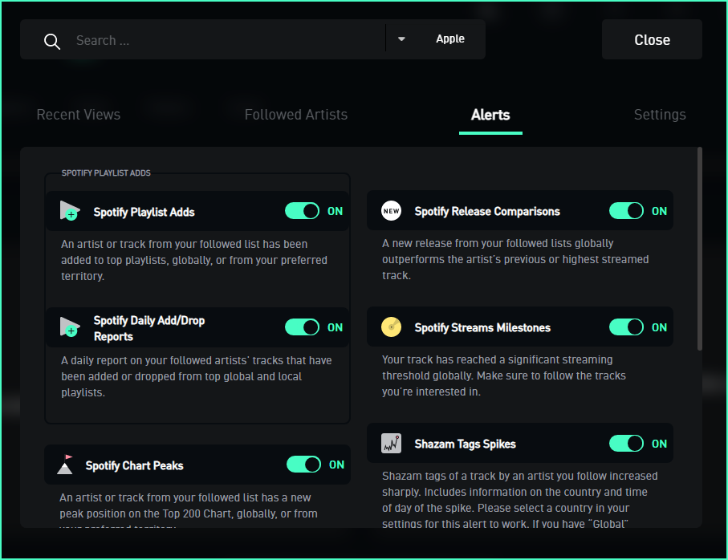Toggle Spotify Release Comparisons alert

pos(626,211)
